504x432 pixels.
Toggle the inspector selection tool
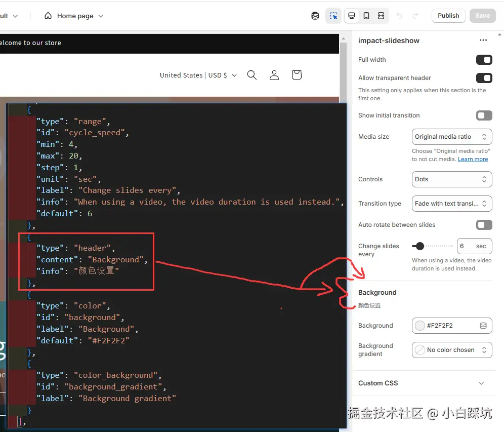click(333, 16)
